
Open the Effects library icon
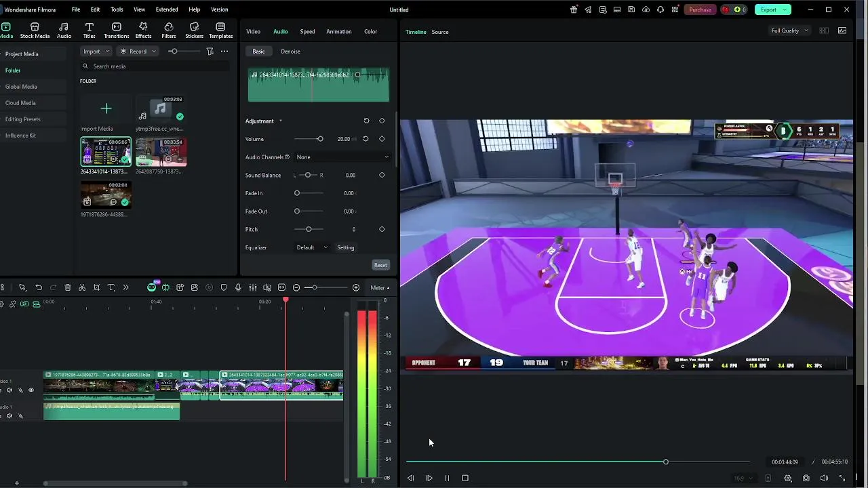coord(143,30)
